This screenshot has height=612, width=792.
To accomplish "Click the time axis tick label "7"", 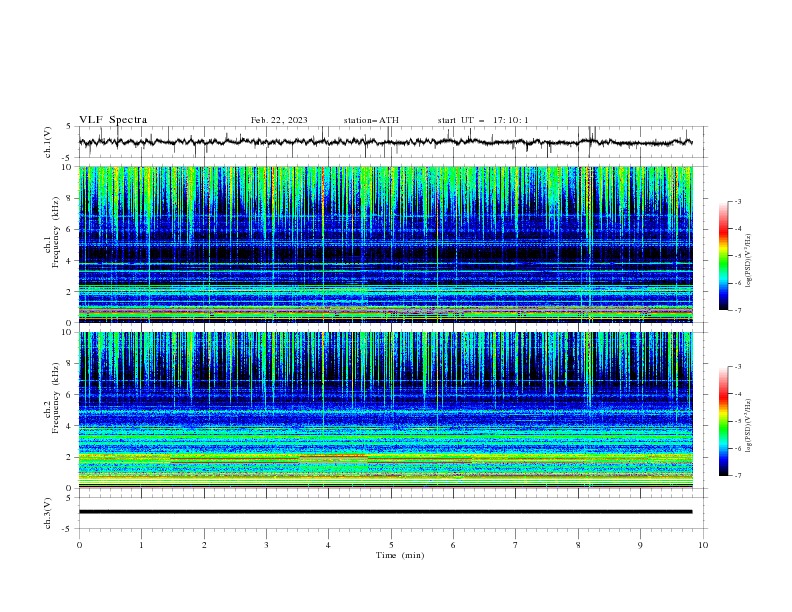I will [x=516, y=545].
